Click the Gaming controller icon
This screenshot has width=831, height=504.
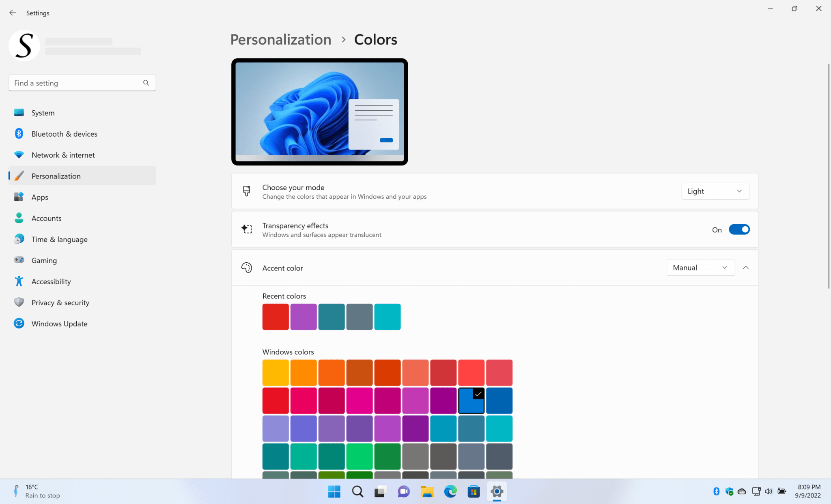click(19, 260)
